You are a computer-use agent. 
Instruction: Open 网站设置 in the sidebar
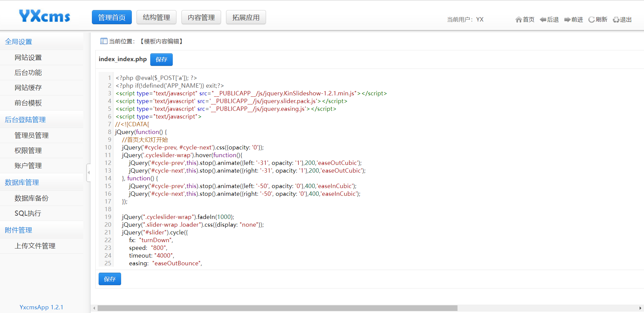point(42,57)
